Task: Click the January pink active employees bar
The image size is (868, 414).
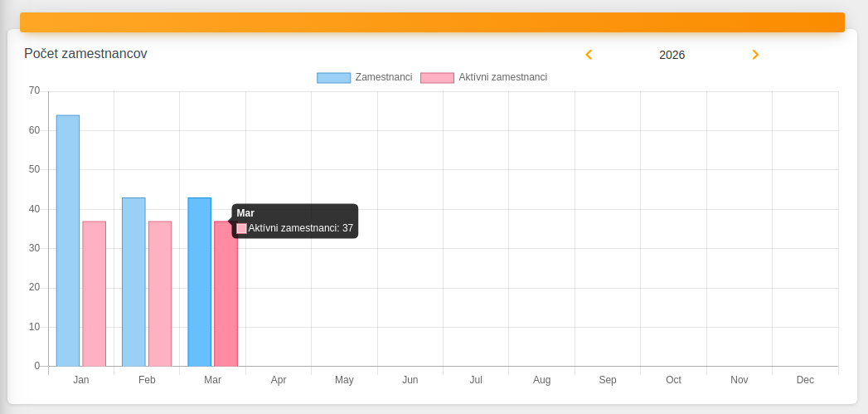Action: tap(95, 294)
